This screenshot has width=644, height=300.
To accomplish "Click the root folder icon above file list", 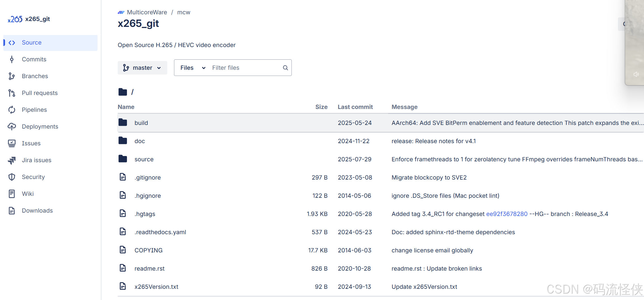I will pos(123,92).
